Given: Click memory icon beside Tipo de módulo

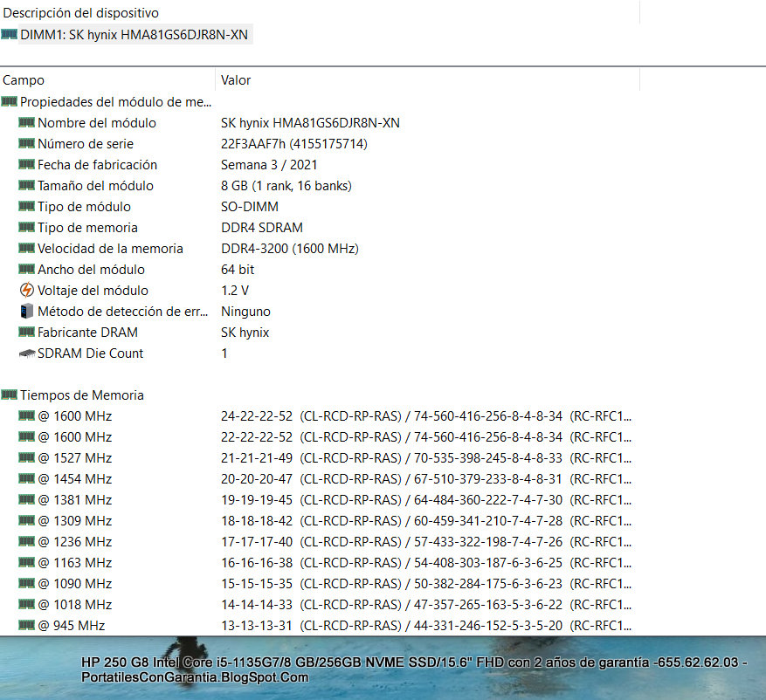Looking at the screenshot, I should [x=26, y=206].
